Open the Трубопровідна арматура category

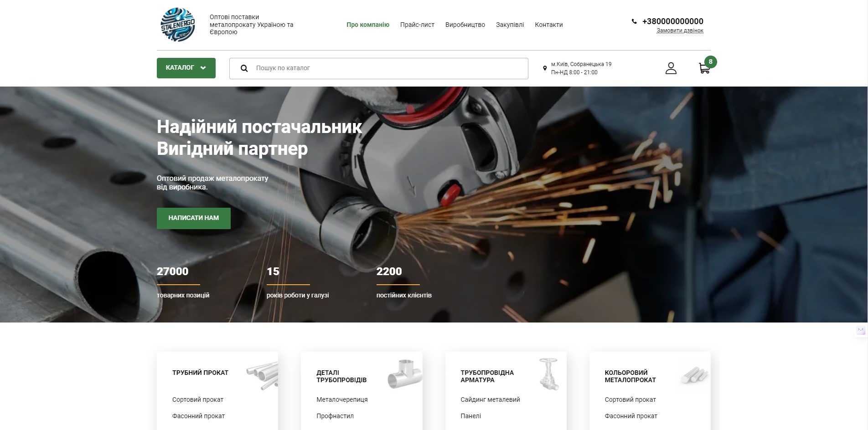tap(487, 376)
